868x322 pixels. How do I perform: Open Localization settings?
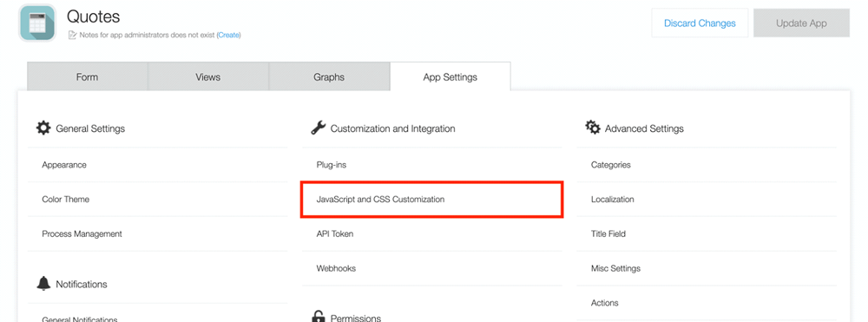tap(707, 199)
